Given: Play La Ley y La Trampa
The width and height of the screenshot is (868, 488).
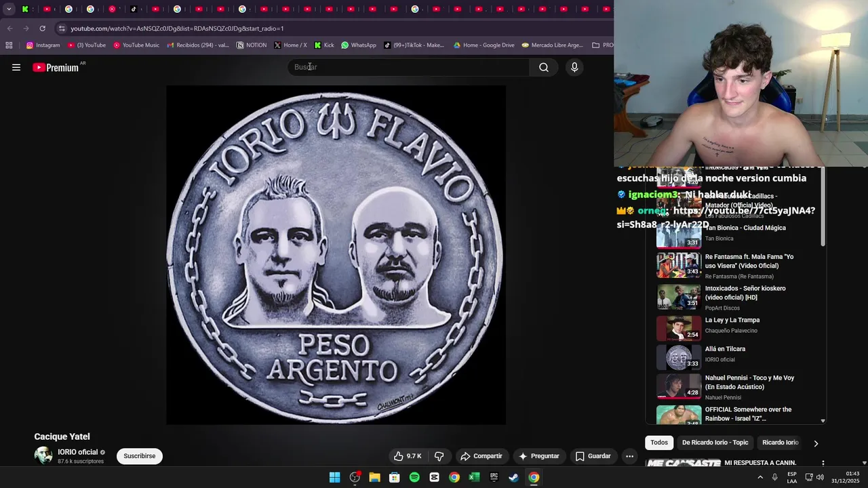Looking at the screenshot, I should (732, 320).
